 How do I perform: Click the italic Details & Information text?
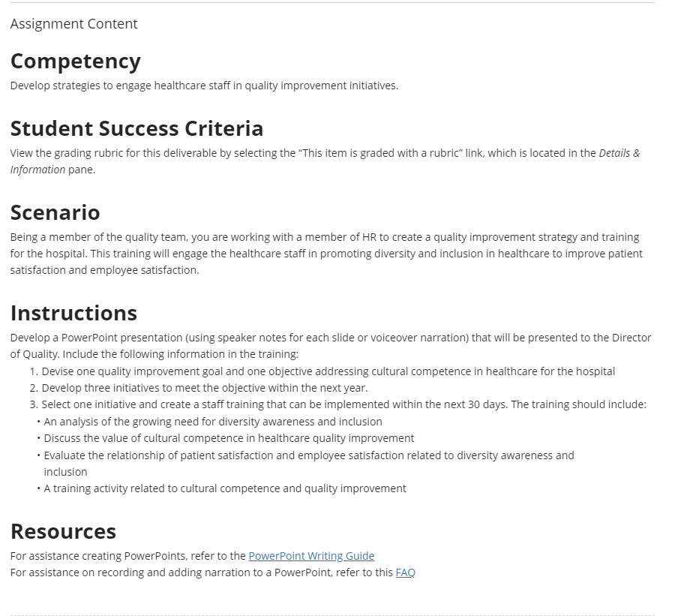[x=325, y=161]
